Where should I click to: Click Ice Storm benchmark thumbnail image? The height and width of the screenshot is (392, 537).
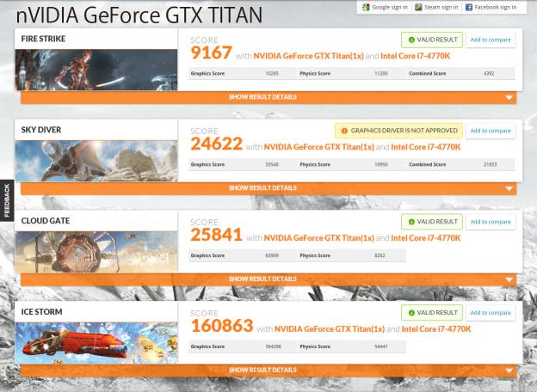(96, 343)
